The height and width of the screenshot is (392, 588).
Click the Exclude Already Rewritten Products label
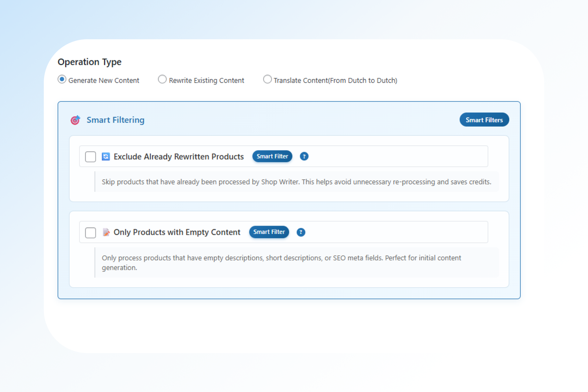[179, 157]
